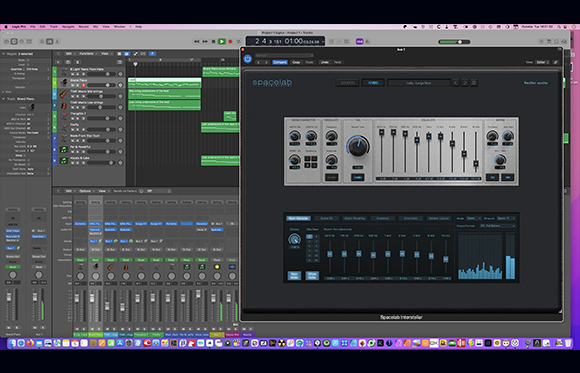Start playback with the green Play button
This screenshot has height=373, width=580.
[222, 41]
